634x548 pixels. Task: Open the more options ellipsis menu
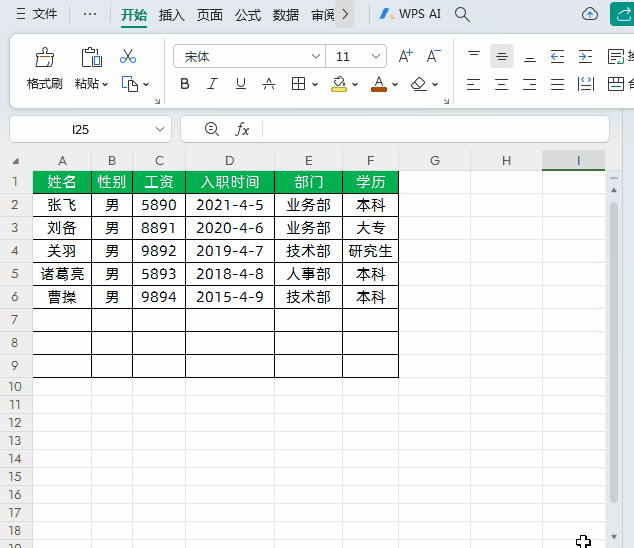point(90,14)
